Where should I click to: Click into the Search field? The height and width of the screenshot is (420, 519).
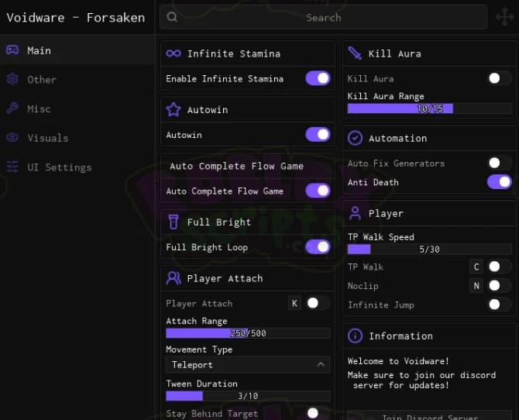(323, 17)
